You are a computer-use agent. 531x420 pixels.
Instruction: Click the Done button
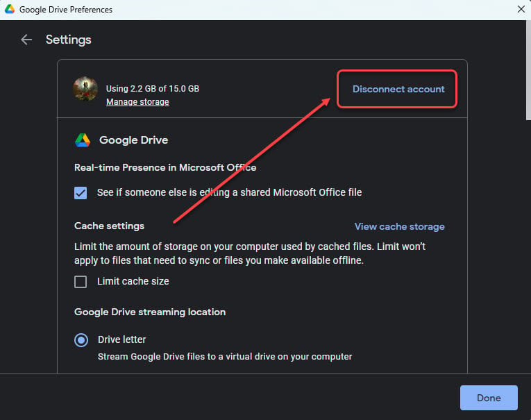tap(489, 398)
